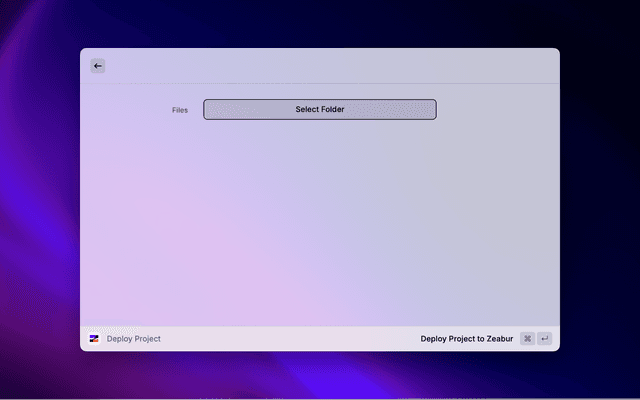
Task: Click the Deploy Project command title
Action: (133, 339)
